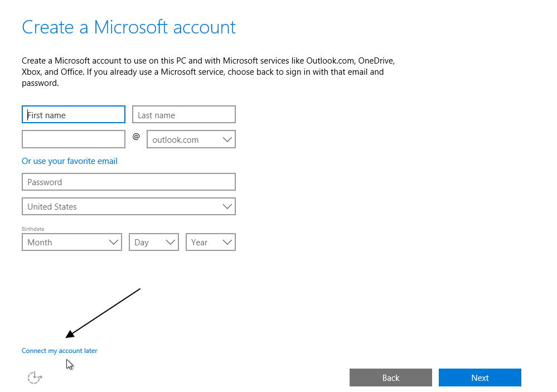Expand the birthdate Year dropdown
557x392 pixels.
[211, 242]
